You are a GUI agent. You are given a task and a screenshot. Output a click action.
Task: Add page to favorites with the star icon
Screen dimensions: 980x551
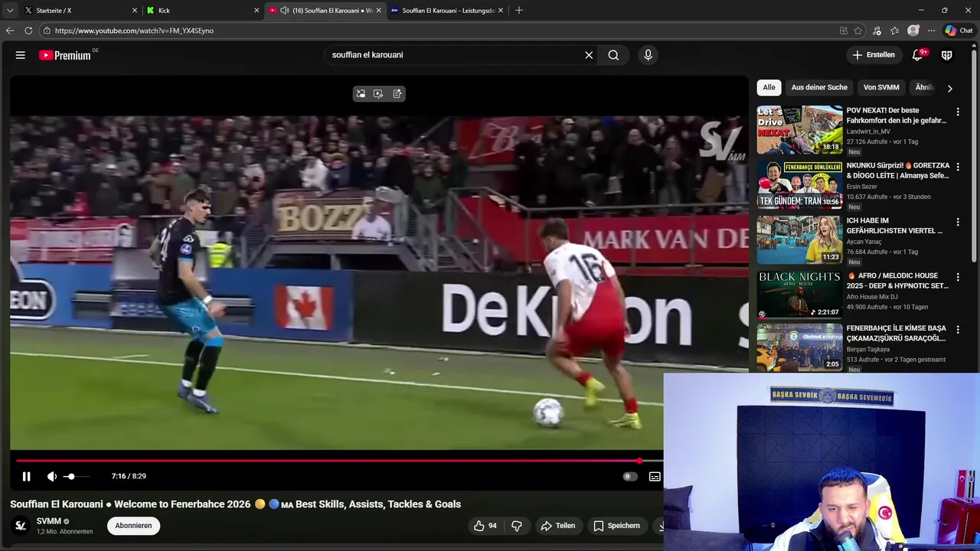[858, 31]
